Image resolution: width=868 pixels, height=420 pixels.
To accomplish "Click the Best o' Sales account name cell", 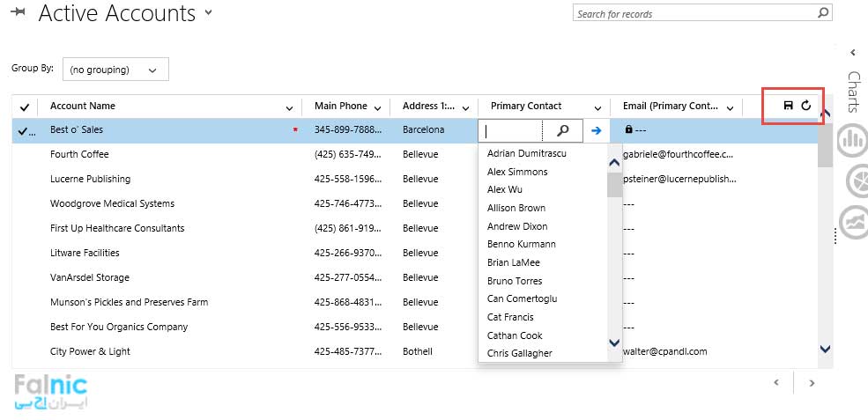I will 77,129.
